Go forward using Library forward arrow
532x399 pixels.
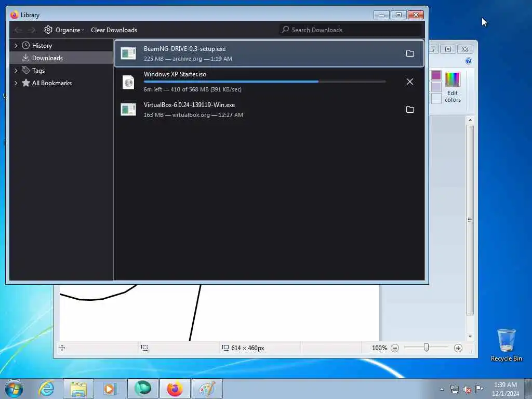pyautogui.click(x=32, y=30)
